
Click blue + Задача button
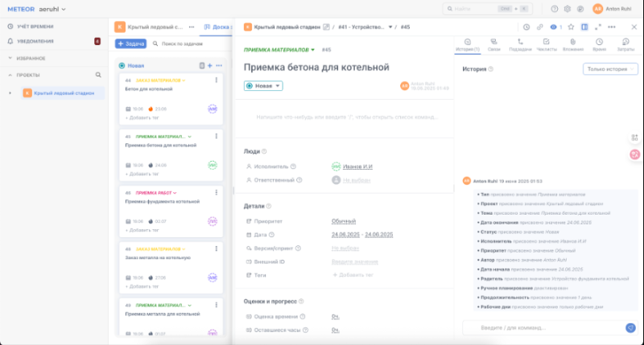(x=130, y=43)
